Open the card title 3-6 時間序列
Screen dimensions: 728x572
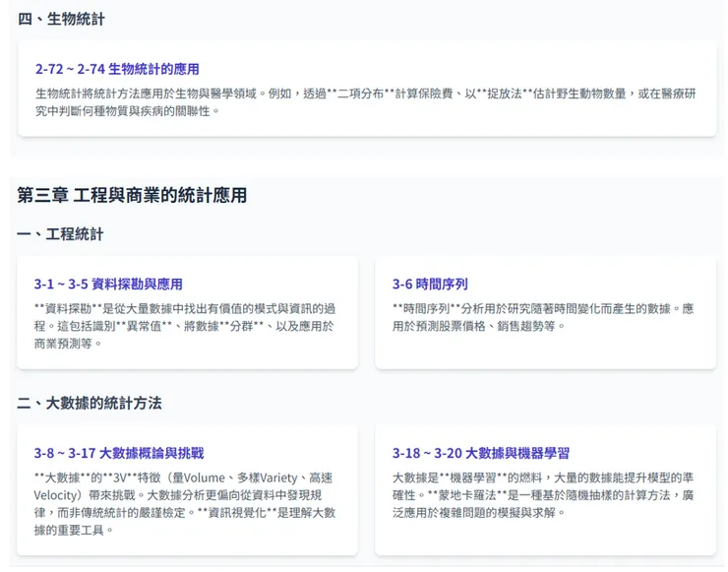coord(430,284)
